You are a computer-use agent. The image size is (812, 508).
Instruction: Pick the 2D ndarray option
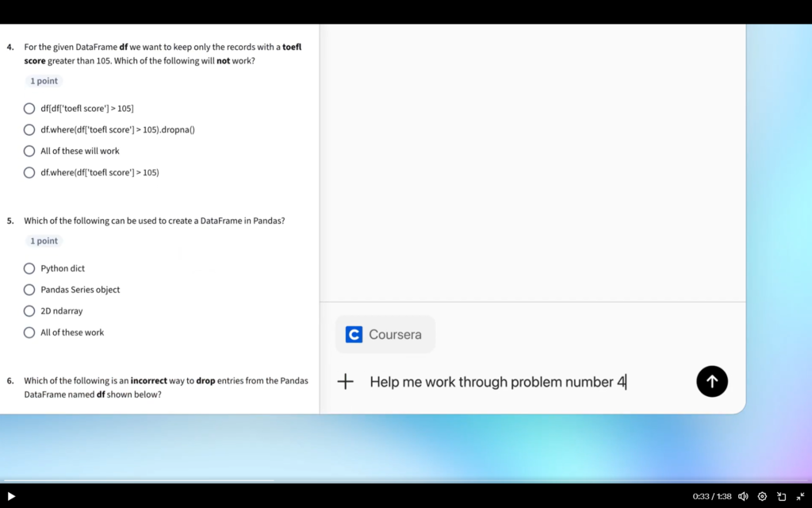point(29,311)
